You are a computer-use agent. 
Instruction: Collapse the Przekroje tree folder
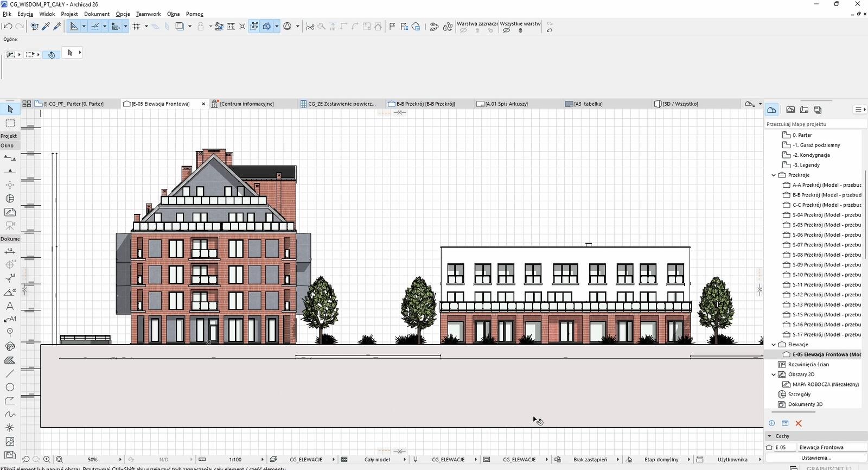pos(774,175)
